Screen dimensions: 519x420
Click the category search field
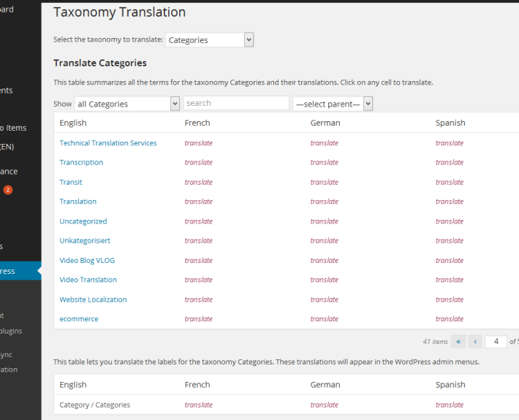pyautogui.click(x=236, y=103)
